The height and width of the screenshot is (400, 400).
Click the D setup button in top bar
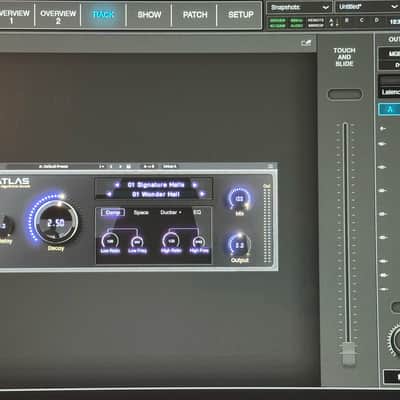click(x=376, y=20)
